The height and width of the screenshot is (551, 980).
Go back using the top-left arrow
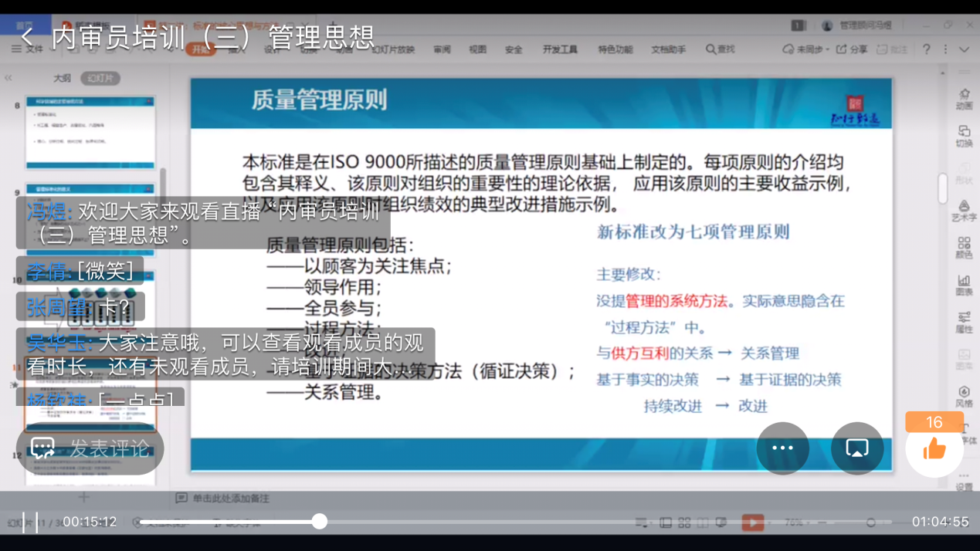(x=28, y=37)
